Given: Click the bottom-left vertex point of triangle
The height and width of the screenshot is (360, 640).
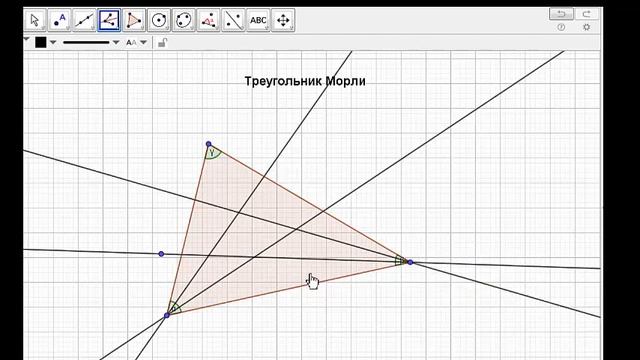Looking at the screenshot, I should tap(167, 315).
